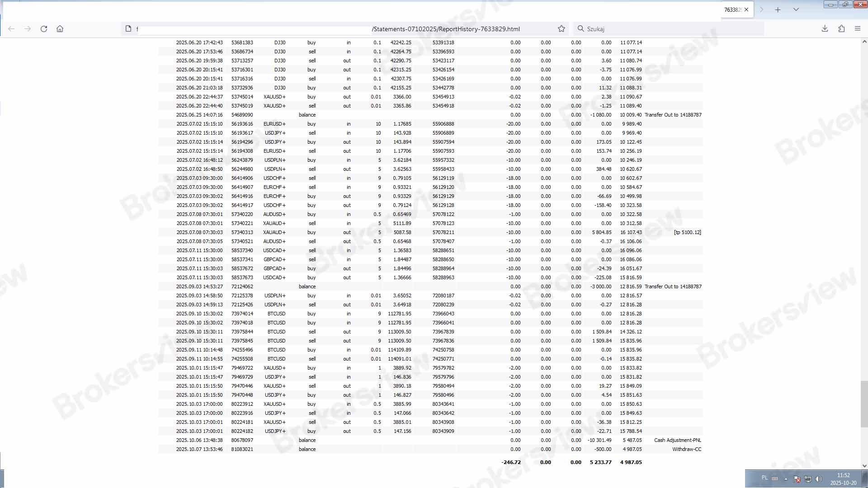Click the volume speaker tray icon
This screenshot has width=868, height=488.
(819, 479)
